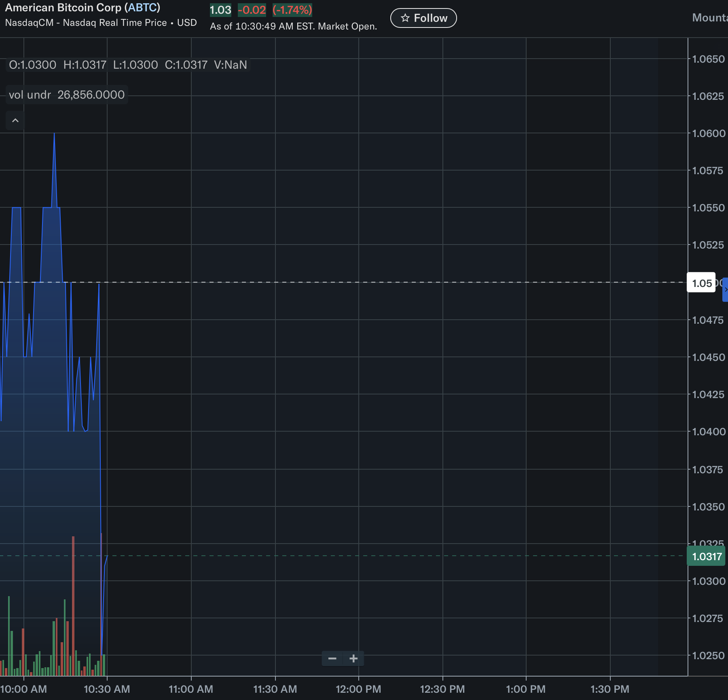Zoom out with the minus icon

coord(332,658)
